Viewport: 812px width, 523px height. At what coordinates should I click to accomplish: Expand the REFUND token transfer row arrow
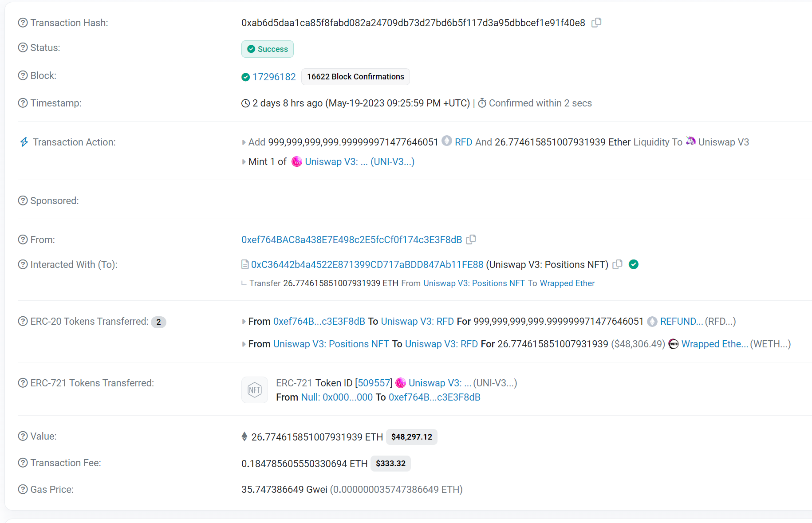pyautogui.click(x=244, y=322)
